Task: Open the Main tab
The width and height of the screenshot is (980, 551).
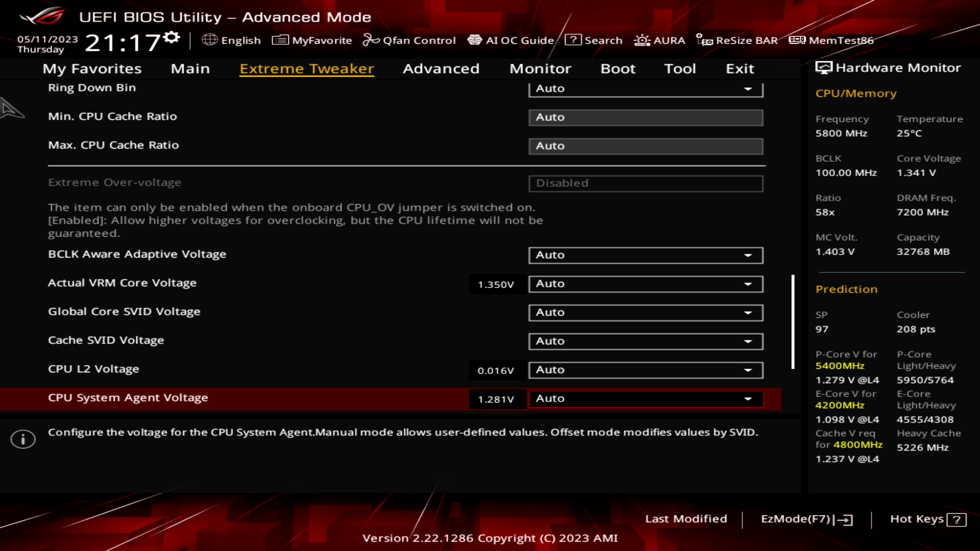Action: pos(190,68)
